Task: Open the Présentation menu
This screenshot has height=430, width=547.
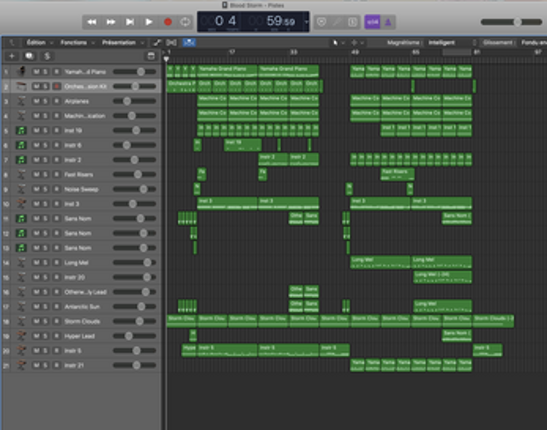Action: pos(122,43)
